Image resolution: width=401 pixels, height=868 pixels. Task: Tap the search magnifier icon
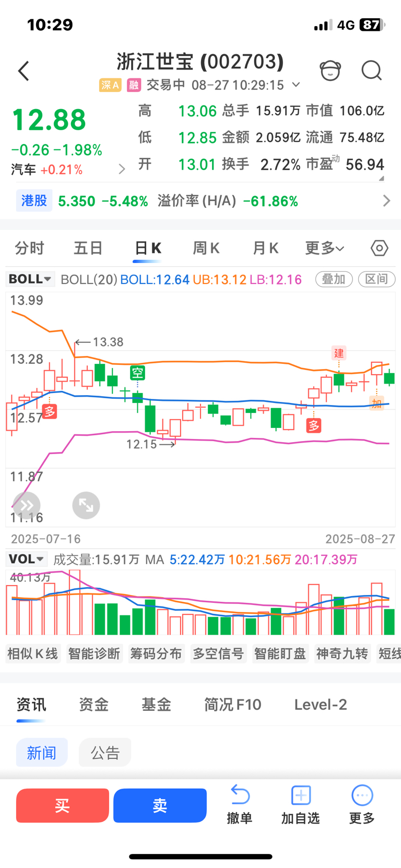click(372, 70)
